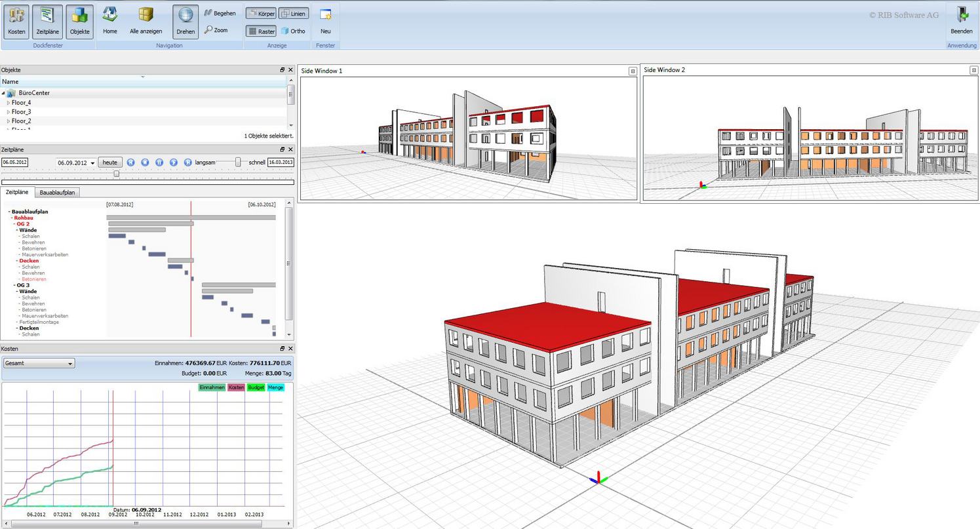Viewport: 980px width, 529px height.
Task: Toggle the Objekte dock window button
Action: [x=80, y=21]
